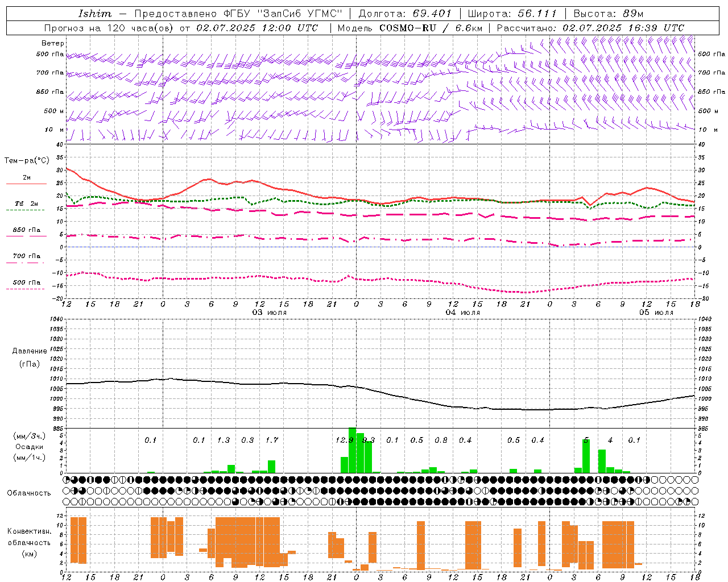Click the Облачность cloud cover panel label
This screenshot has height=582, width=728.
coord(29,493)
